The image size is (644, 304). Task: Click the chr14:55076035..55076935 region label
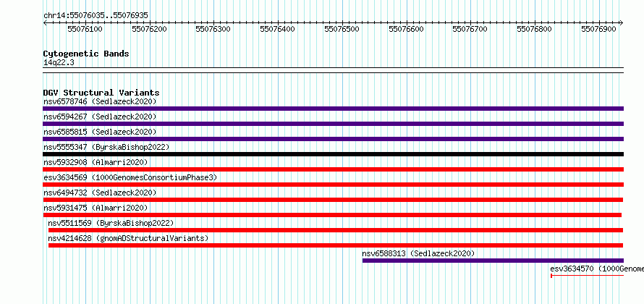coord(96,16)
